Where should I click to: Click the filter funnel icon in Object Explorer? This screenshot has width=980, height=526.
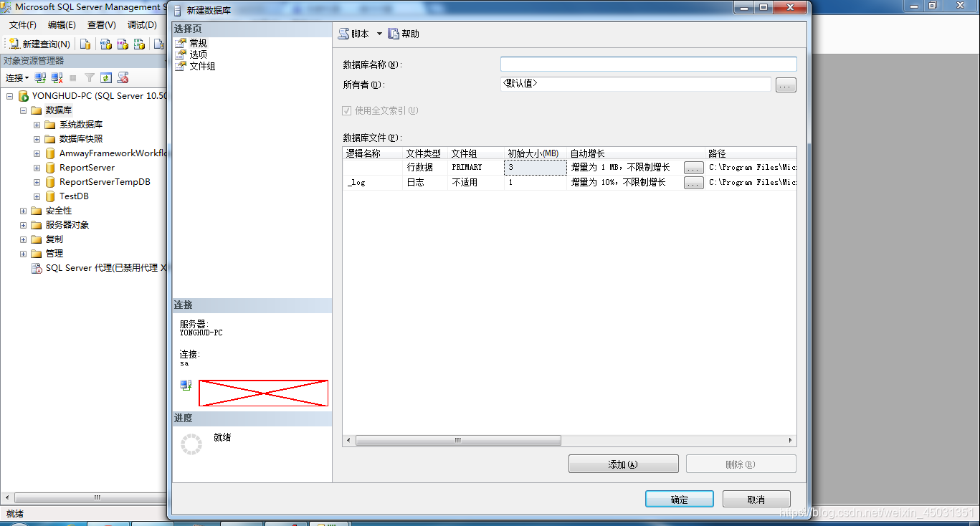[90, 77]
